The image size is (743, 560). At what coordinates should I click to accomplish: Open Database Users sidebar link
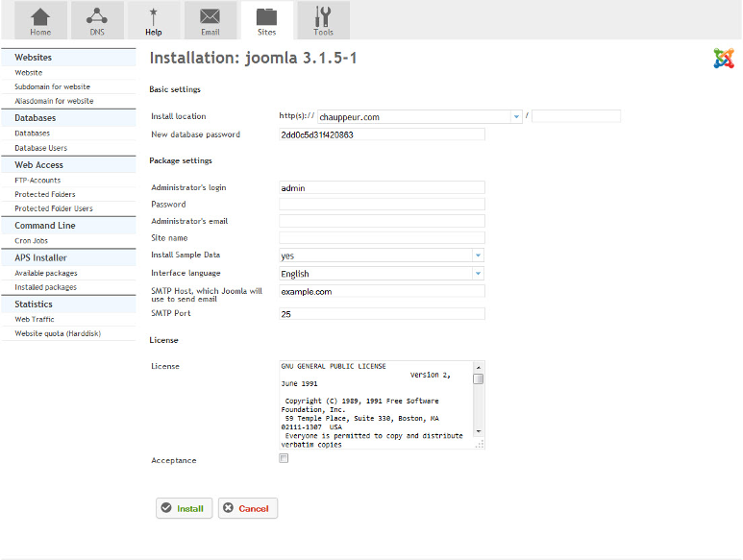coord(40,148)
